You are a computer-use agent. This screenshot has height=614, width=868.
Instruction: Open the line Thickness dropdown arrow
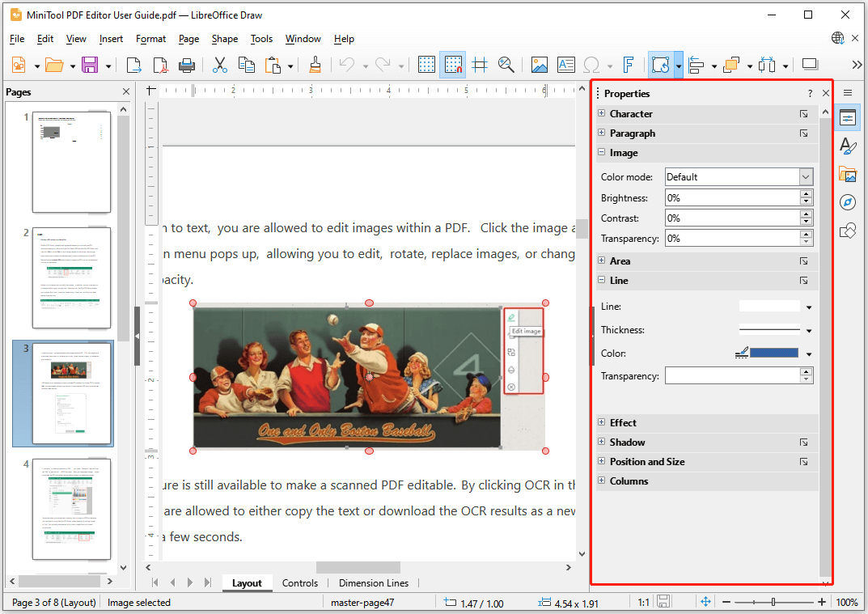(809, 331)
